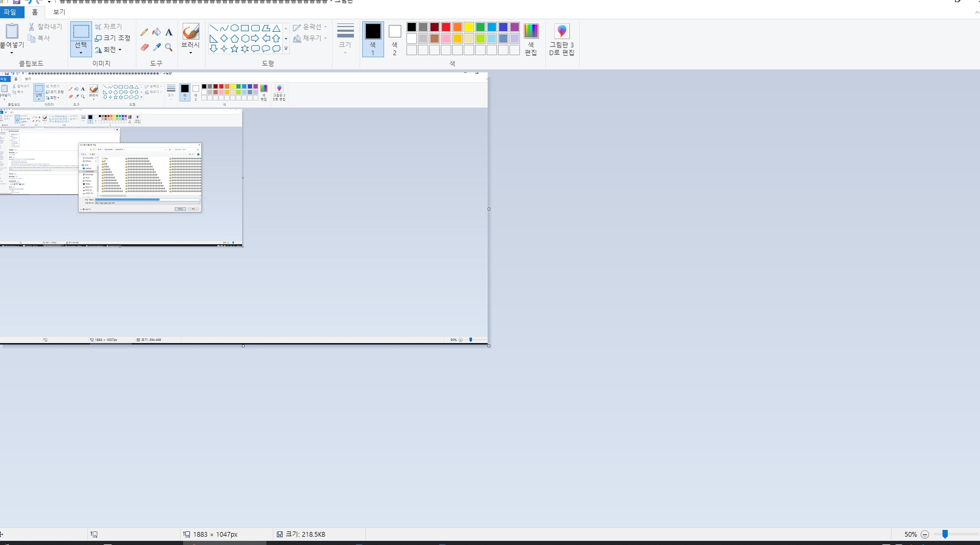This screenshot has height=545, width=980.
Task: Choose the straight Line shape
Action: click(x=213, y=28)
